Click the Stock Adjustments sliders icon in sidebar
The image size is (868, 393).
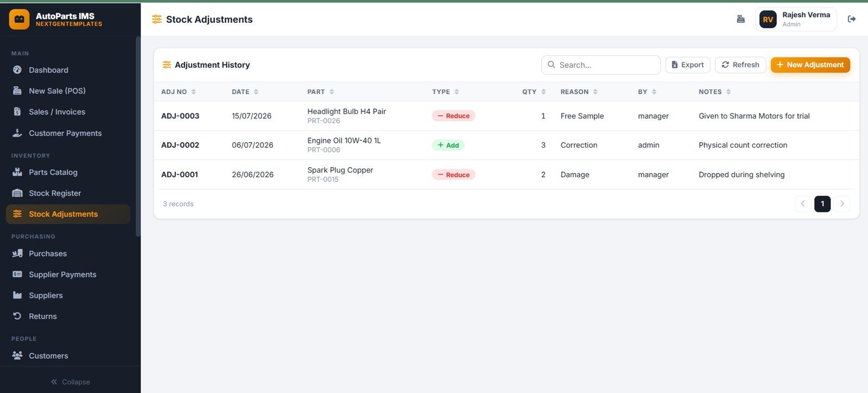point(17,214)
